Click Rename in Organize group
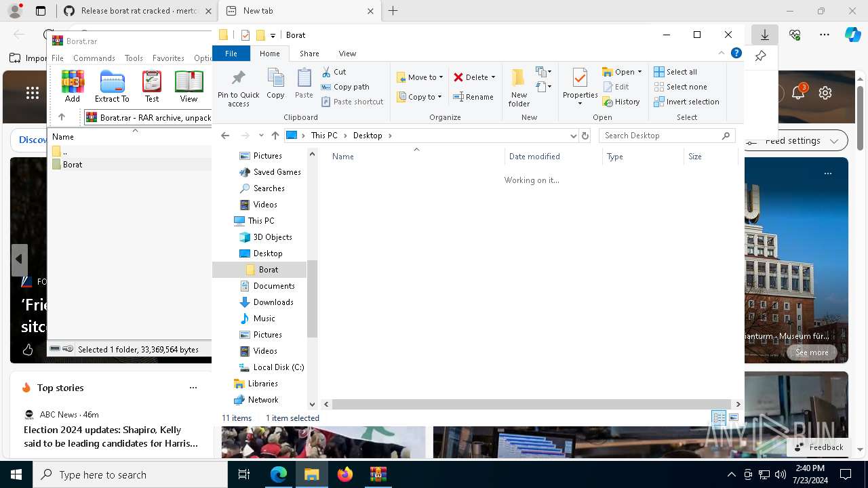 tap(473, 97)
